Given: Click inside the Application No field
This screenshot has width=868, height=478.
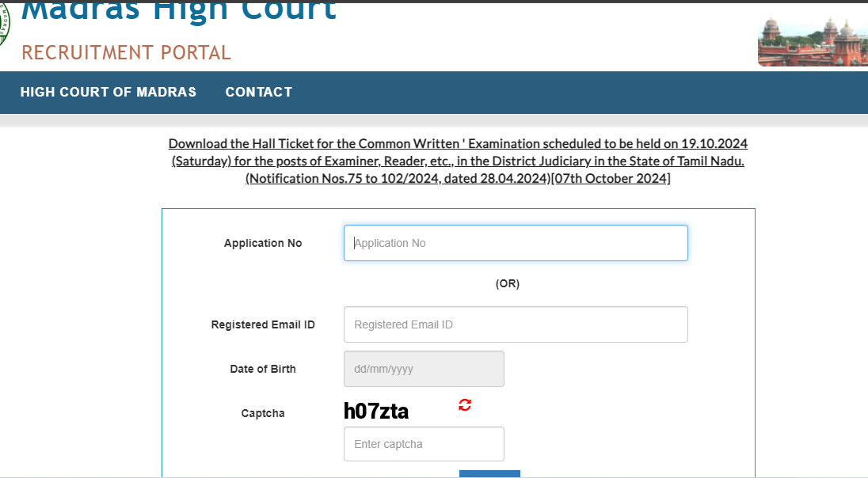Looking at the screenshot, I should pos(515,243).
